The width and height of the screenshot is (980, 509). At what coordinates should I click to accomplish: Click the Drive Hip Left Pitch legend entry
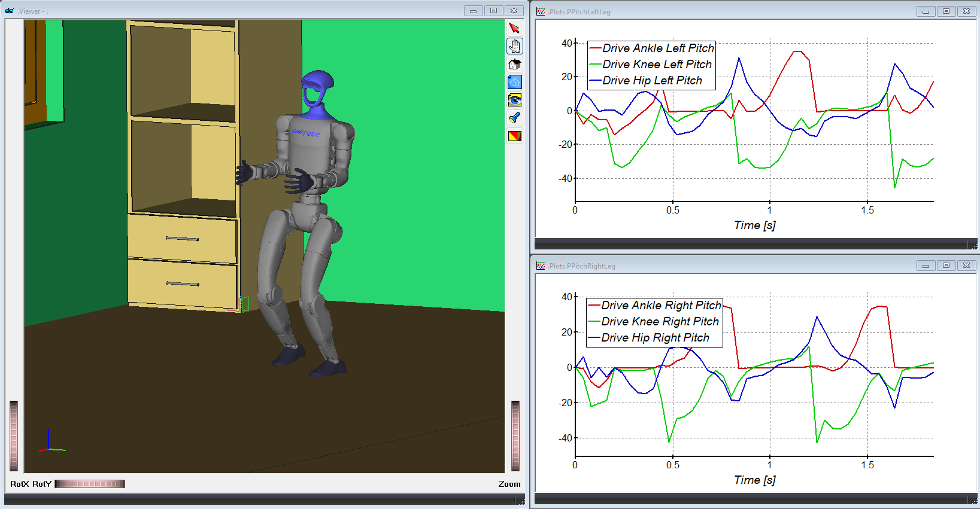[646, 80]
